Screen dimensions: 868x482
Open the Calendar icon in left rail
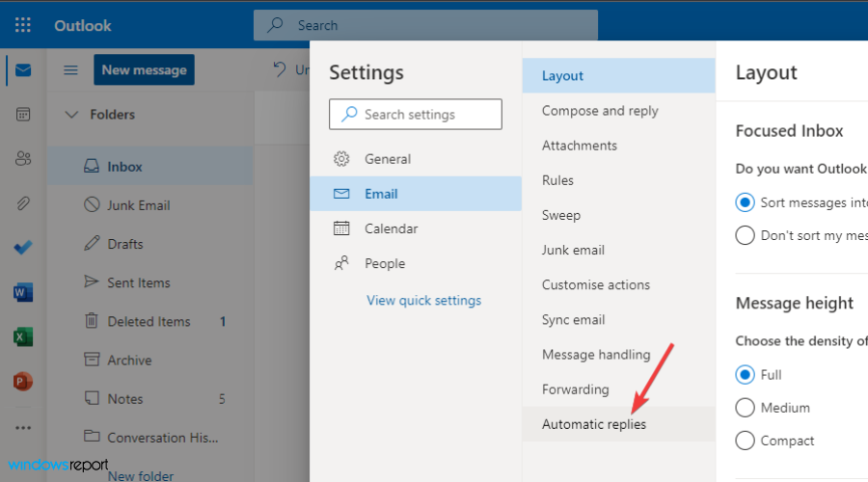pos(23,115)
